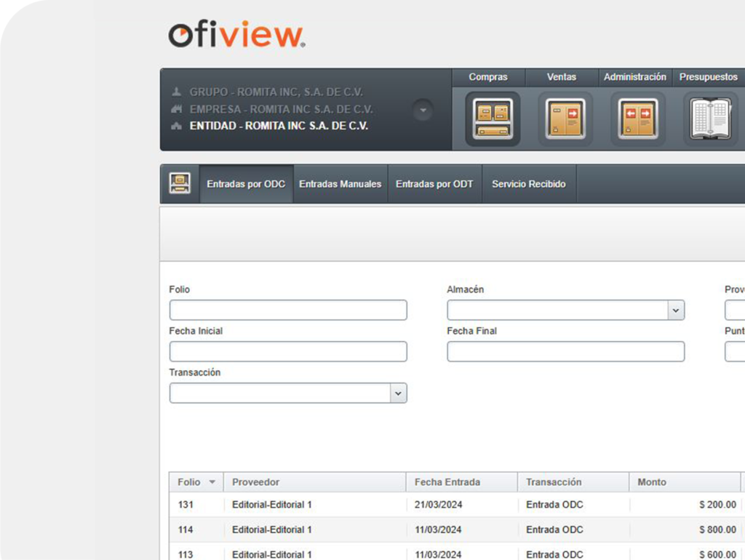Image resolution: width=745 pixels, height=560 pixels.
Task: Expand the company selector round arrow button
Action: click(422, 111)
